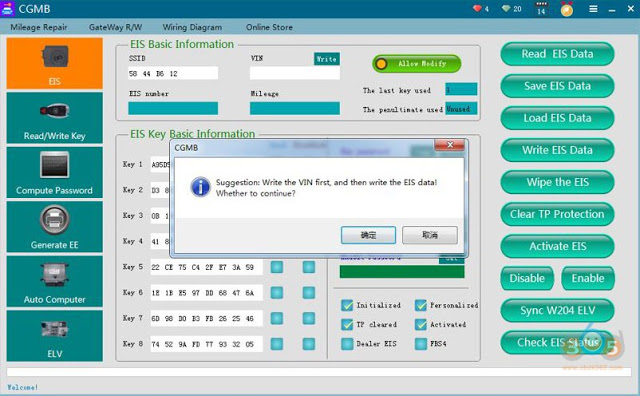
Task: Click the Read EIS Data button
Action: (x=557, y=54)
